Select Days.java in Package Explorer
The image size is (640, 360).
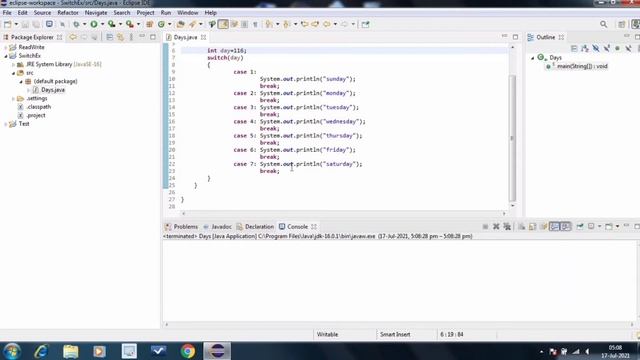pyautogui.click(x=53, y=90)
